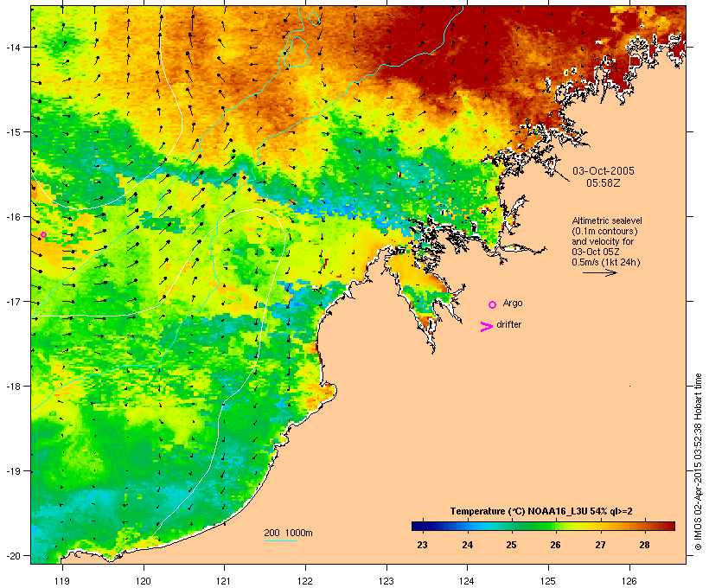Click the 126 longitude axis label
The height and width of the screenshot is (588, 709).
click(x=629, y=581)
